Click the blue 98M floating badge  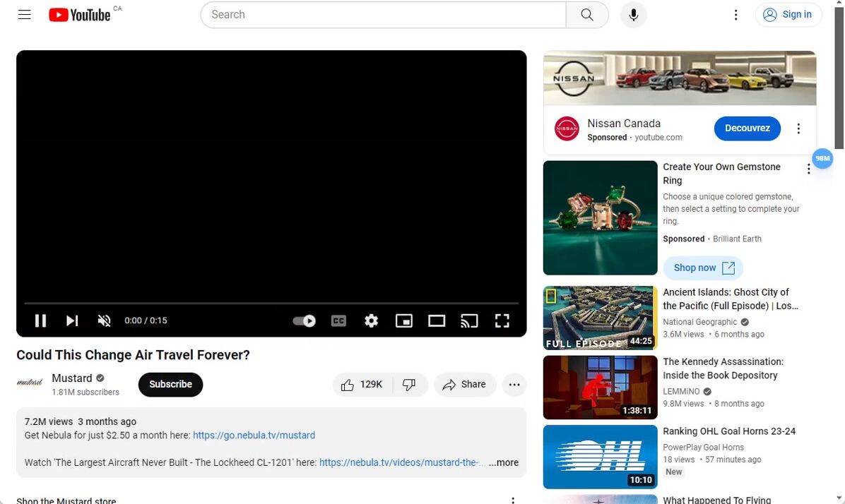[x=822, y=158]
